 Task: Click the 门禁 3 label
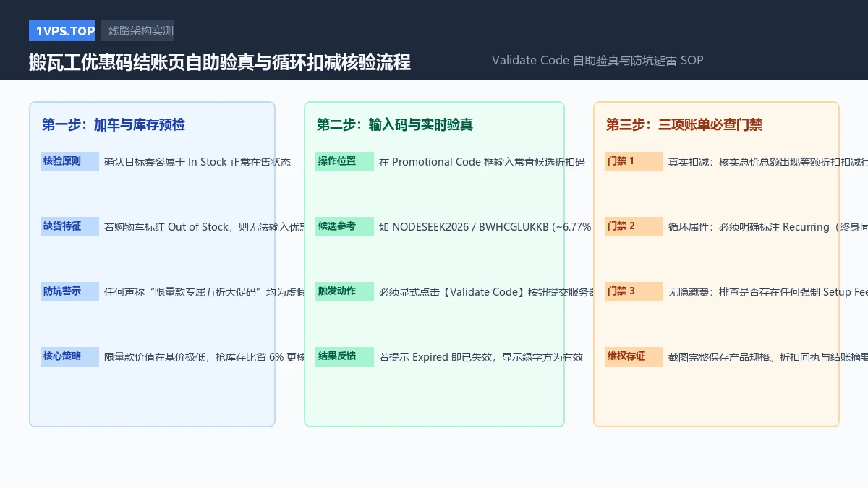634,291
